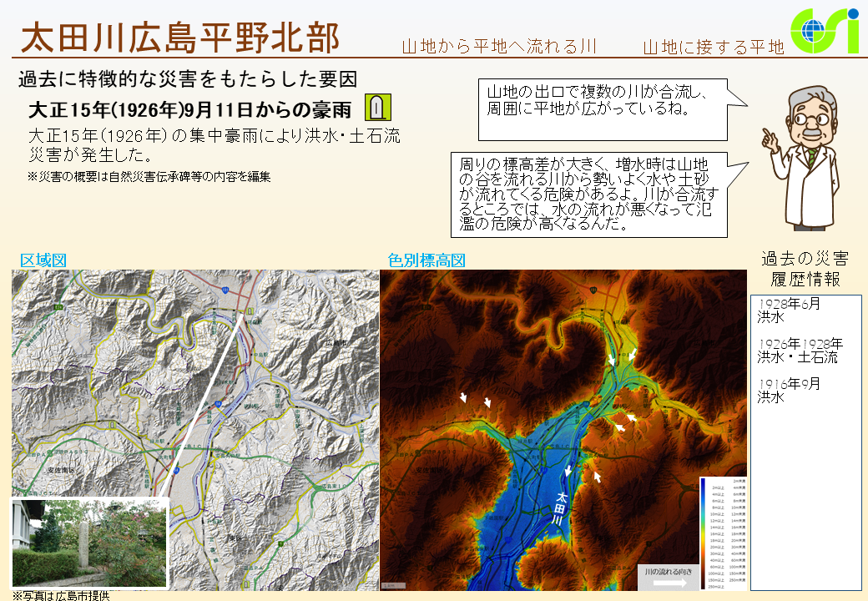Select the 山地に接する平地 heading
The image size is (868, 601).
point(714,47)
